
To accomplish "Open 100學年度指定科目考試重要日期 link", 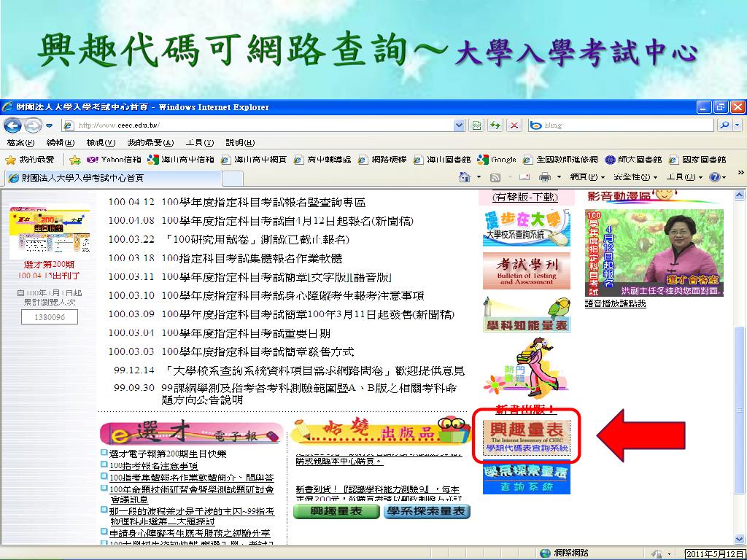I will coord(246,333).
